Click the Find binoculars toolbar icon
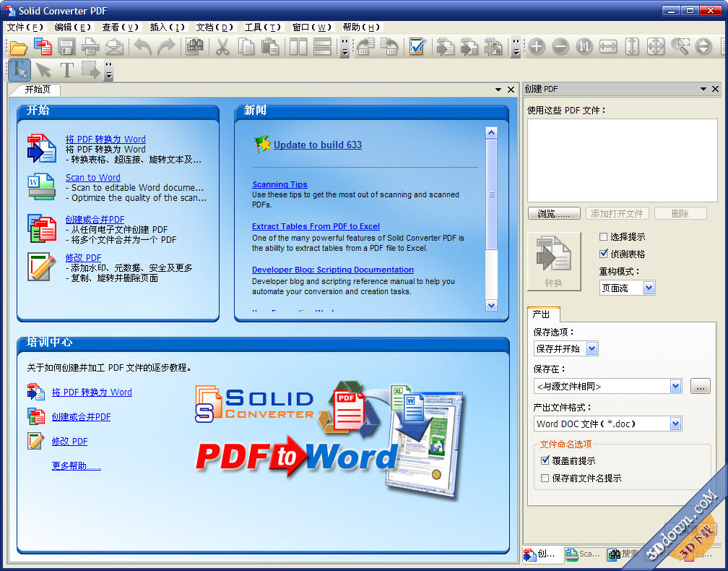This screenshot has width=728, height=571. 194,47
